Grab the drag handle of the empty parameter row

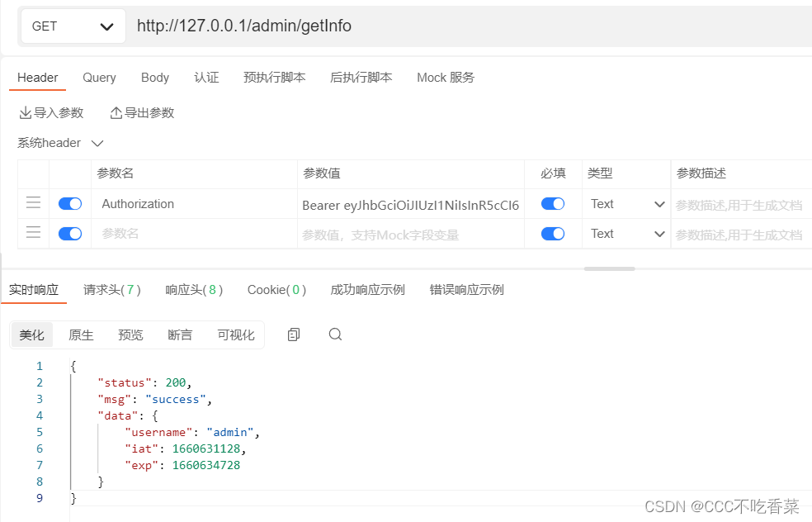point(32,233)
